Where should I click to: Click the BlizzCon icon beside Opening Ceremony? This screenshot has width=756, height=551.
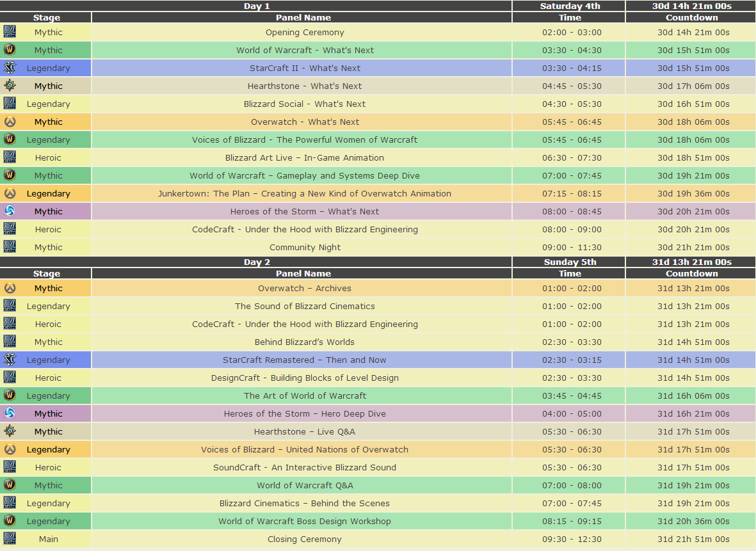(10, 32)
